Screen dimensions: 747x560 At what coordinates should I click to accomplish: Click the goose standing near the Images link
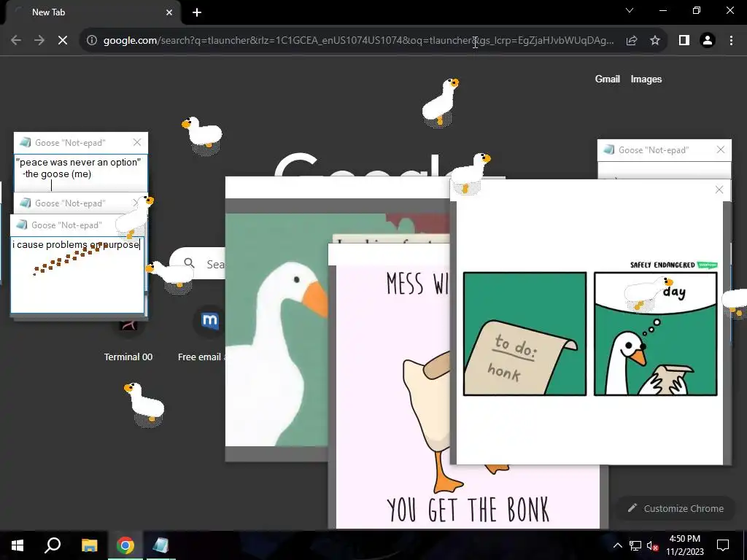click(x=440, y=102)
